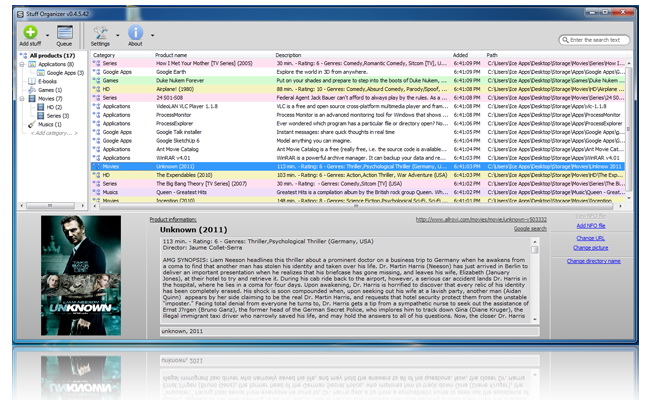Click the Unknown movie poster thumbnail
Screen dimensions: 650x400
coord(81,275)
